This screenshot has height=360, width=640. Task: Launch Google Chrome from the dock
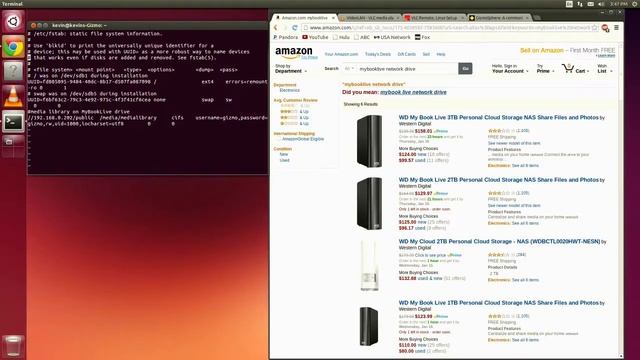(x=13, y=47)
